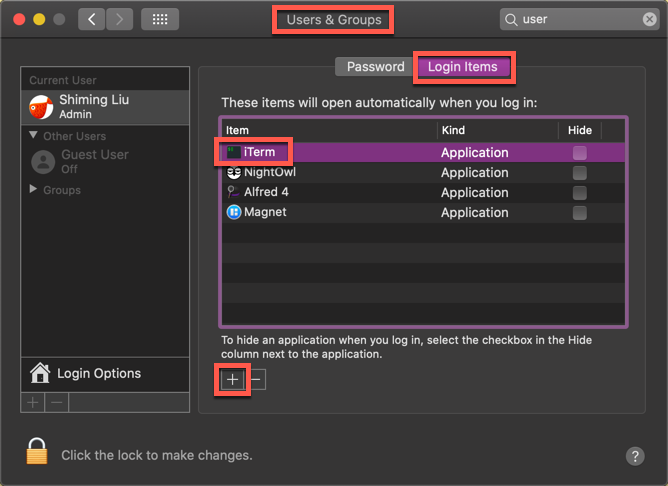The width and height of the screenshot is (668, 486).
Task: Select the Alfred 4 app icon
Action: 233,192
